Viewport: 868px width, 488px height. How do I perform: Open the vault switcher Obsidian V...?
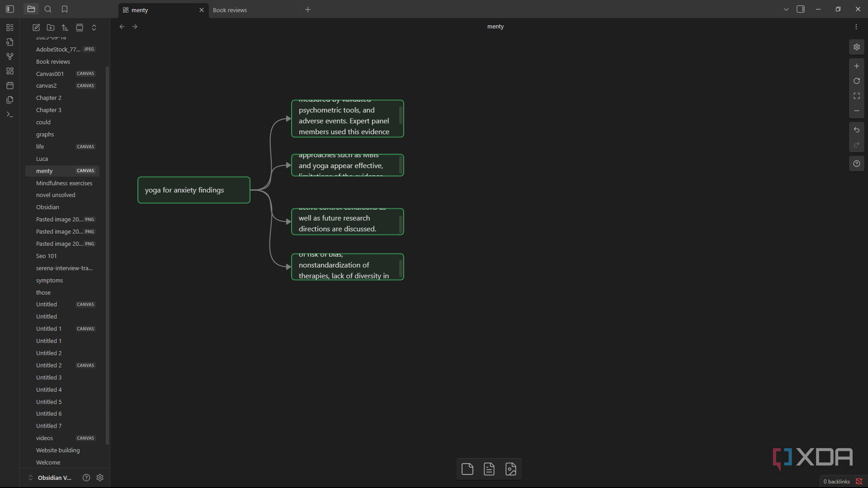click(x=50, y=478)
